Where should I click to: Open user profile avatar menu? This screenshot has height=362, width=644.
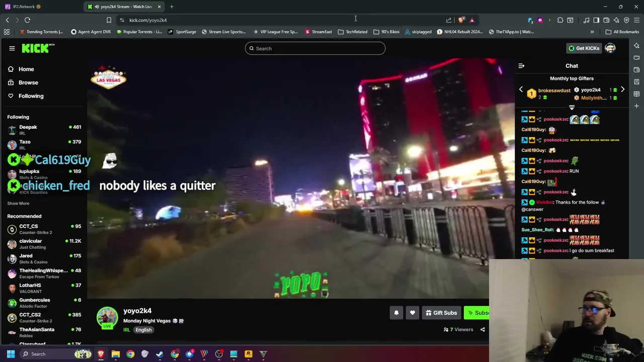610,48
